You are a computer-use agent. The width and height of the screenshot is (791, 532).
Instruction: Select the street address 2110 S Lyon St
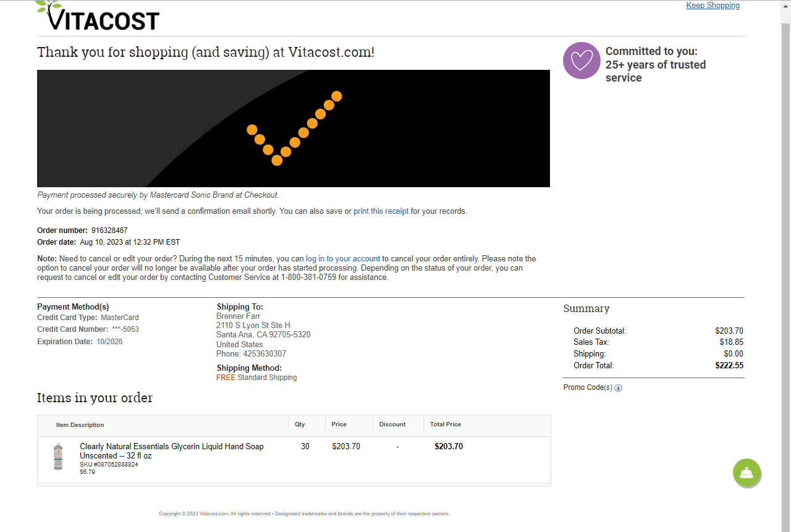[253, 326]
